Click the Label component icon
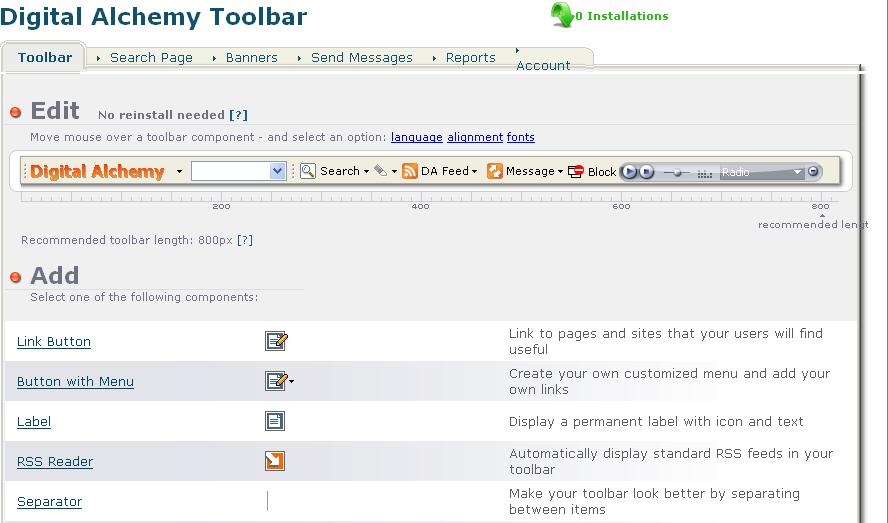This screenshot has width=888, height=523. [x=275, y=422]
